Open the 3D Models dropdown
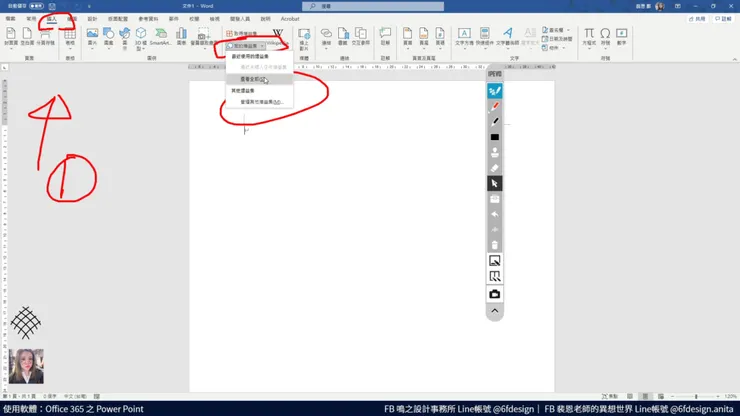Viewport: 740px width, 416px height. (x=141, y=39)
